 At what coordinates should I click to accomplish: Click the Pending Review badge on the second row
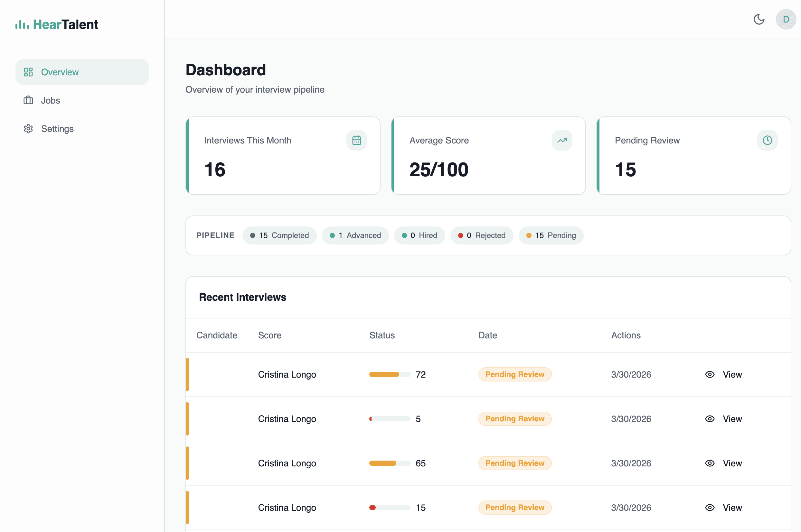pos(514,418)
